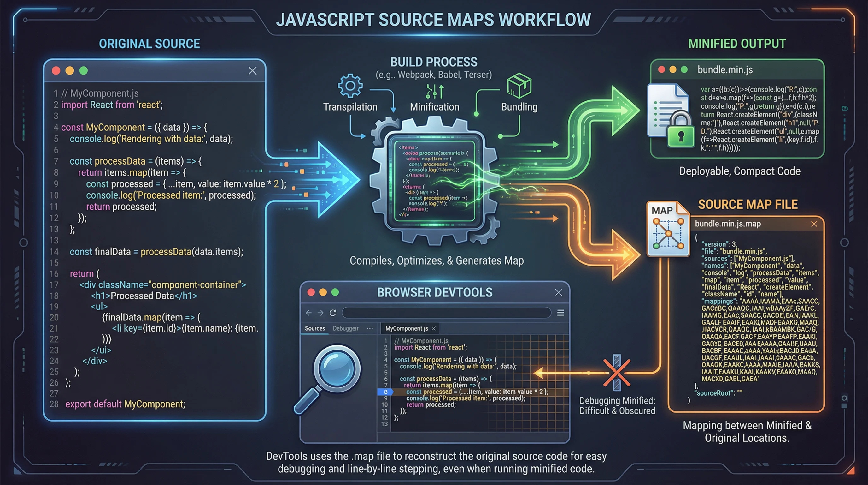Close the bundle.min.js.map window
This screenshot has width=868, height=485.
click(814, 224)
